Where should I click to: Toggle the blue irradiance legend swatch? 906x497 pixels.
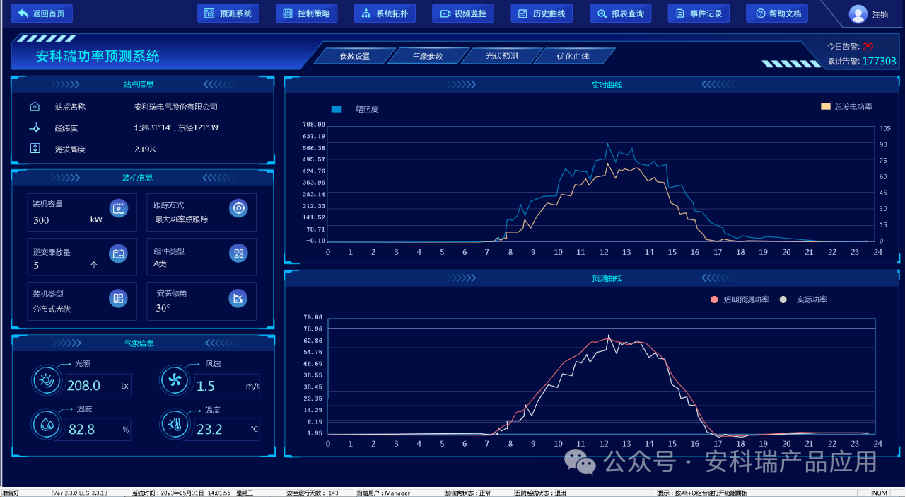(x=337, y=108)
